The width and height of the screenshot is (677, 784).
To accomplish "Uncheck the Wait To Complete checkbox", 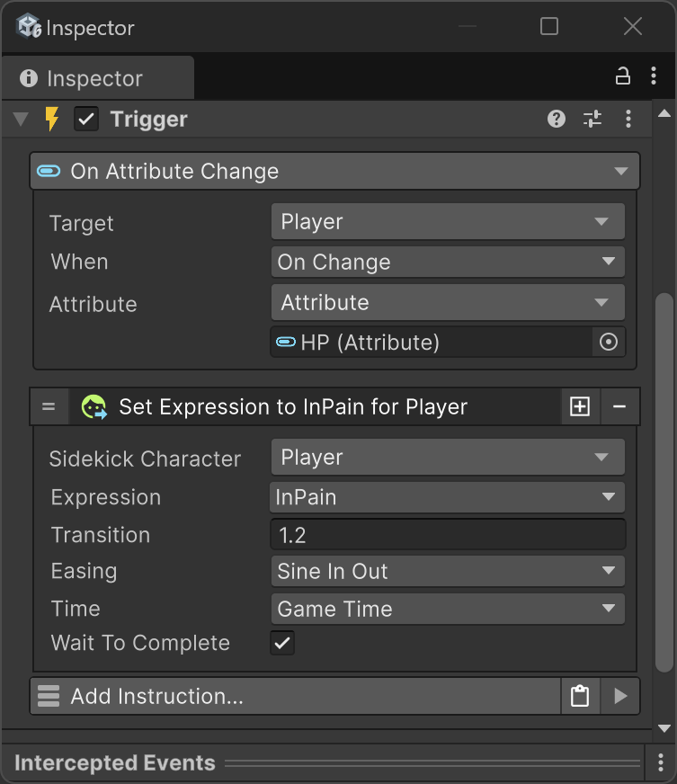I will point(282,643).
